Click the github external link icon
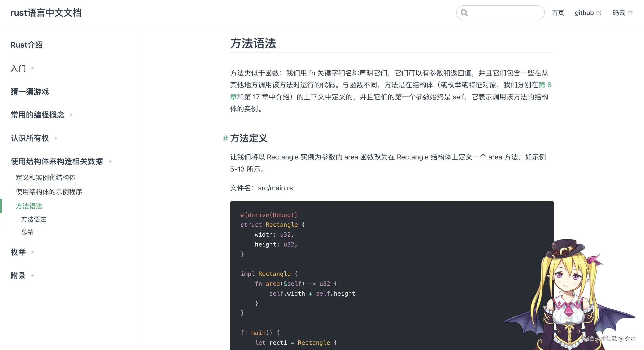 [x=599, y=13]
